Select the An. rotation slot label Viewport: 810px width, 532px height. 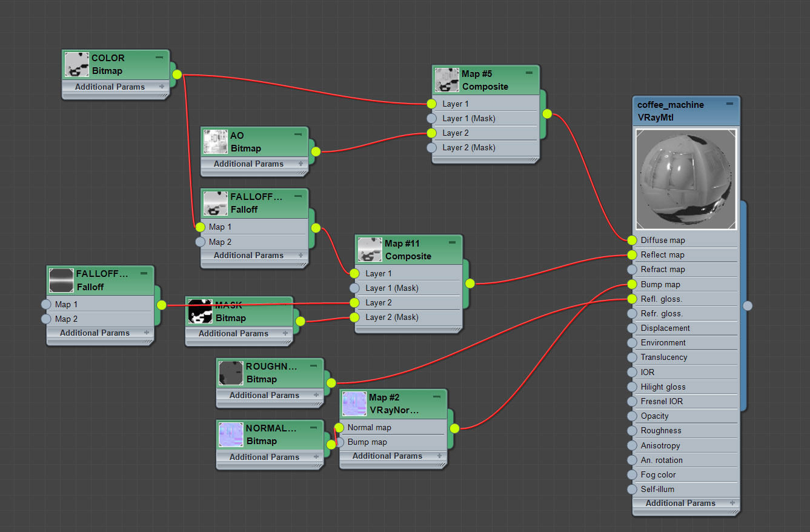(662, 460)
